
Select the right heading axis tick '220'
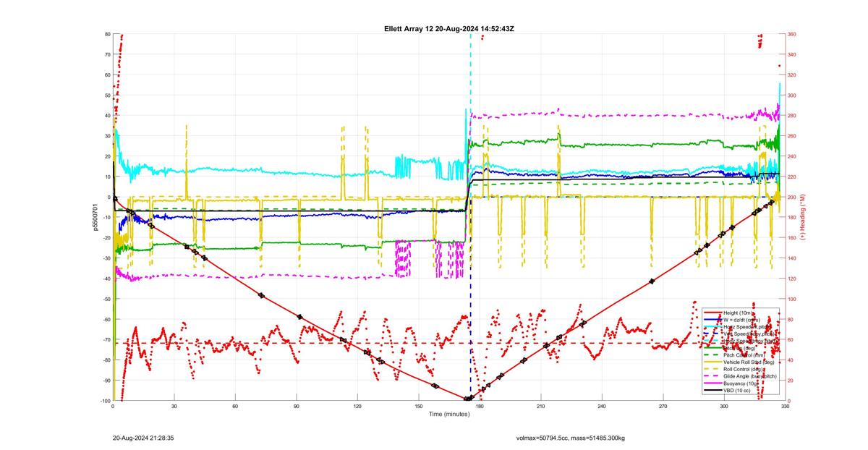click(792, 177)
